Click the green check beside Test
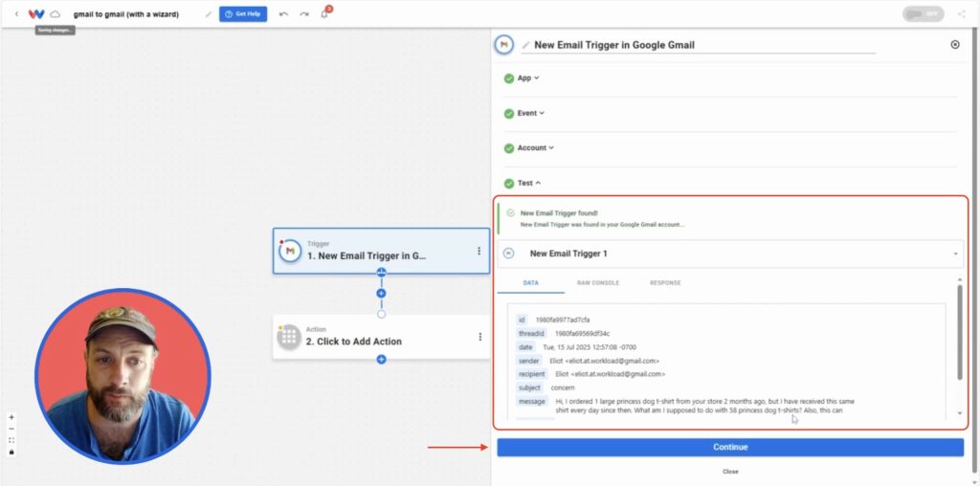The width and height of the screenshot is (980, 486). coord(509,183)
